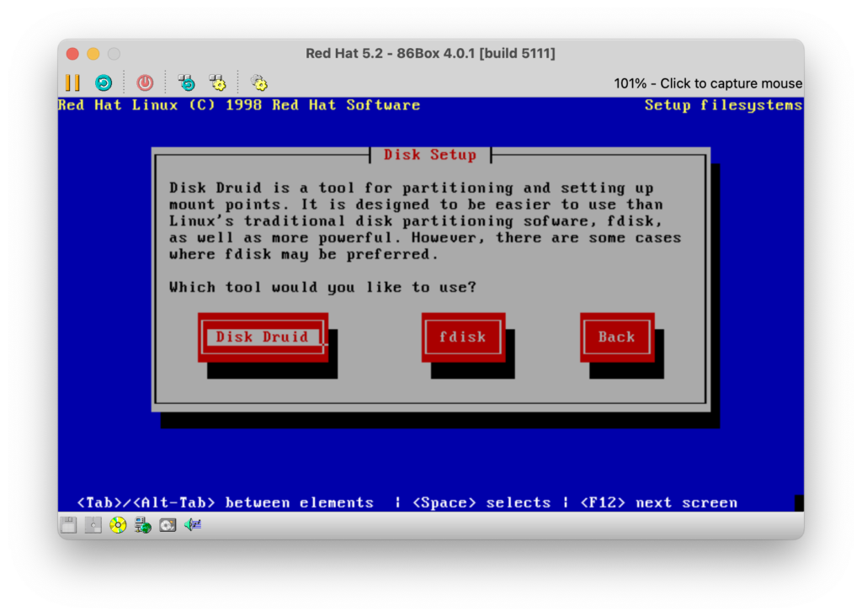The height and width of the screenshot is (616, 862).
Task: Send Ctrl+Alt+Esc via toolbar icon
Action: tap(218, 83)
